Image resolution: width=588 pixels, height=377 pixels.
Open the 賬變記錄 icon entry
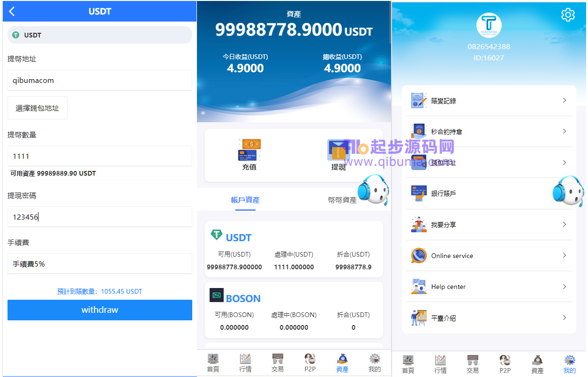point(419,100)
